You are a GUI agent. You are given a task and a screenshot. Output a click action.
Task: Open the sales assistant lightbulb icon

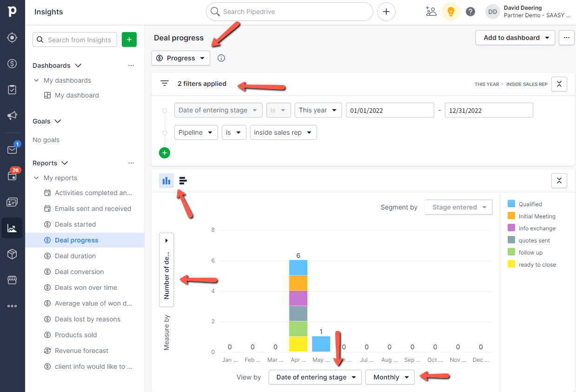click(450, 12)
